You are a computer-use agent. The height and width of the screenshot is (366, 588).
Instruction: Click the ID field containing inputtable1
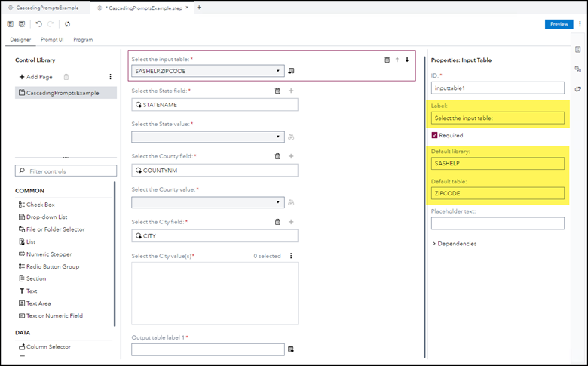pyautogui.click(x=498, y=88)
